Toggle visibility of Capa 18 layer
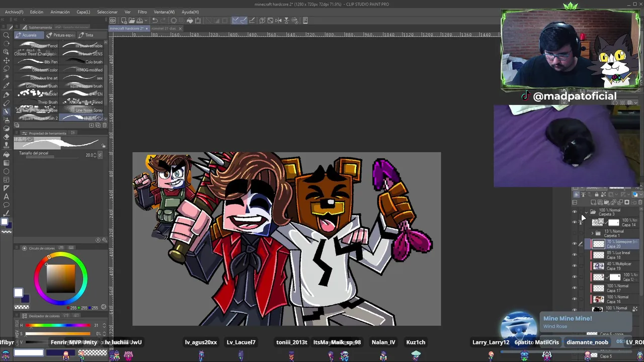The height and width of the screenshot is (362, 644). [575, 255]
